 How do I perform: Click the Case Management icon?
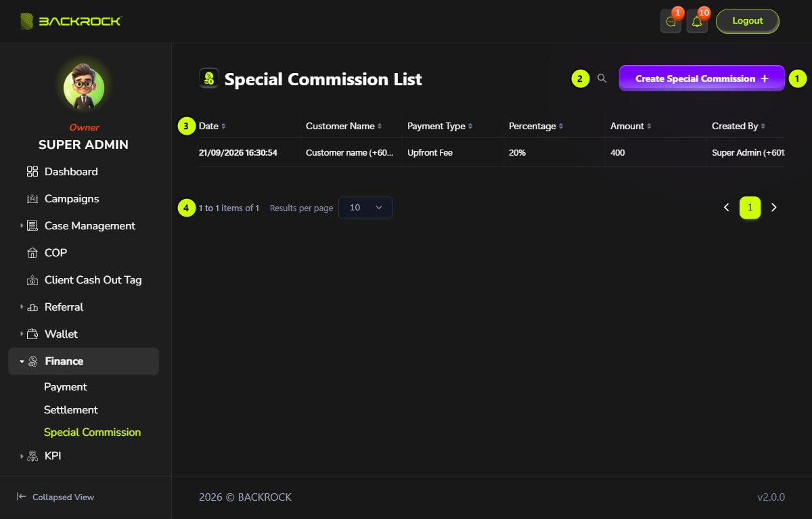pyautogui.click(x=32, y=226)
